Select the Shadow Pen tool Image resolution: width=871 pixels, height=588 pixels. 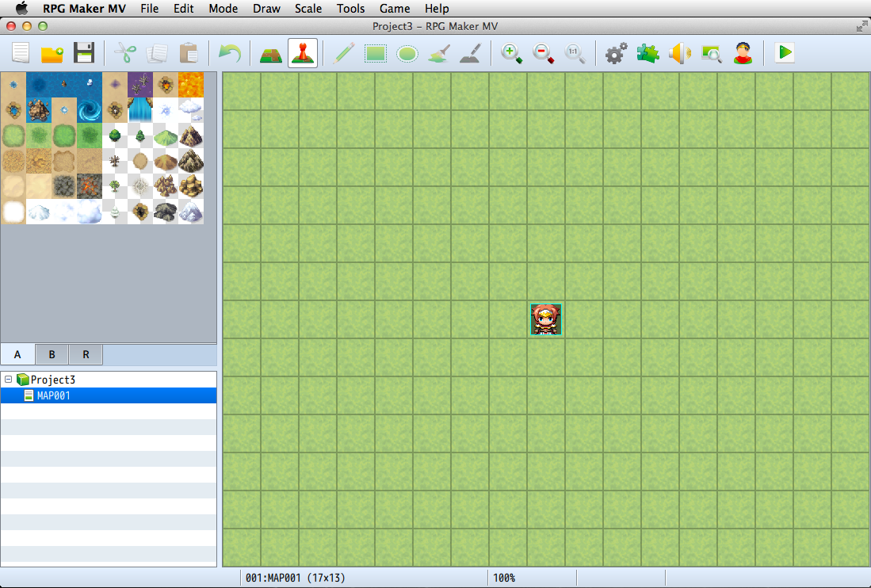point(470,54)
